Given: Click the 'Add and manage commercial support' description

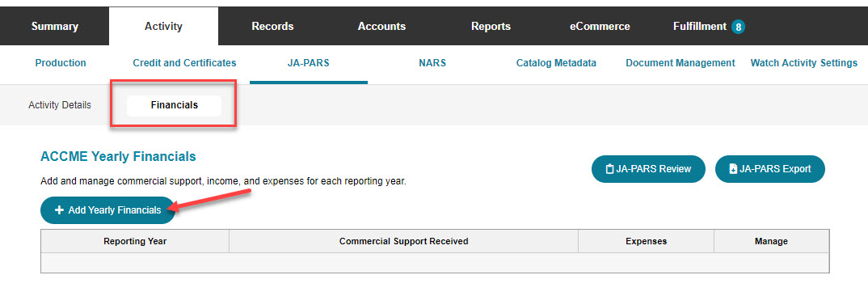Looking at the screenshot, I should pos(223,181).
